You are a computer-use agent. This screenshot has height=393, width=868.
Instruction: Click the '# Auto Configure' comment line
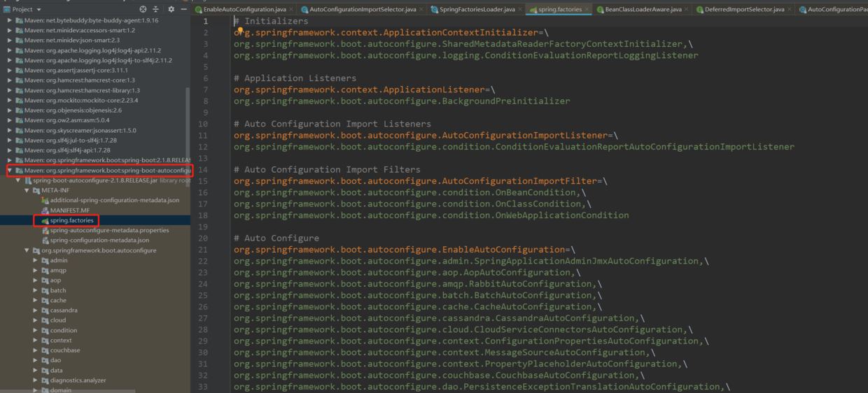click(x=276, y=238)
